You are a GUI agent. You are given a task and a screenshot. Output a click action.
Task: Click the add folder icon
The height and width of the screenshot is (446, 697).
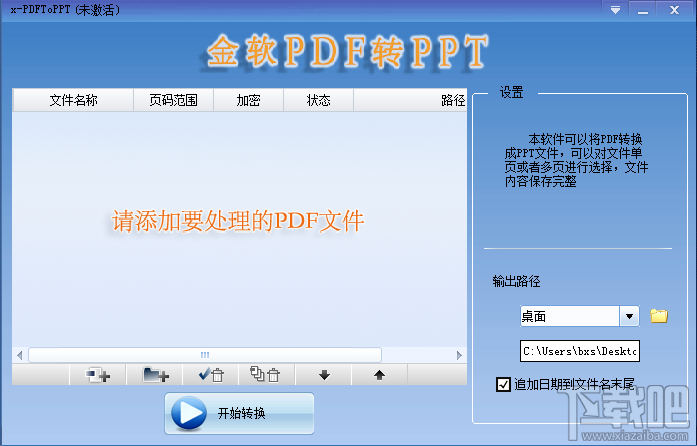[155, 375]
